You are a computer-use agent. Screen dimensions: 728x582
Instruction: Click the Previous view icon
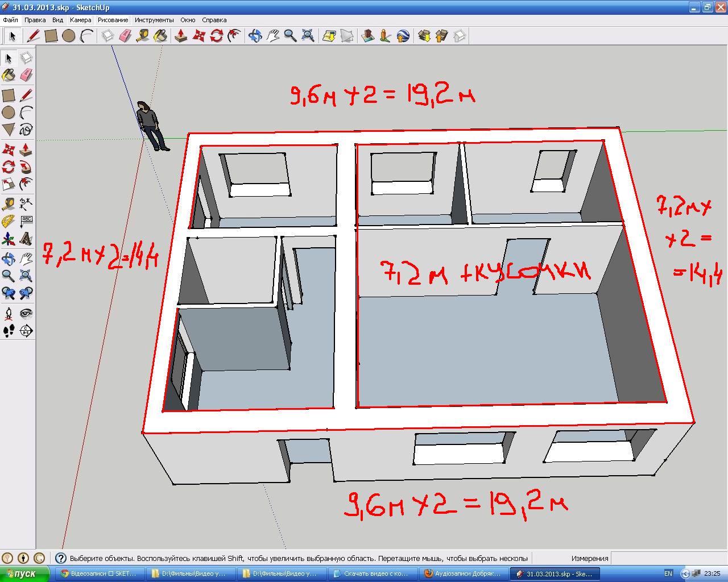[x=9, y=293]
